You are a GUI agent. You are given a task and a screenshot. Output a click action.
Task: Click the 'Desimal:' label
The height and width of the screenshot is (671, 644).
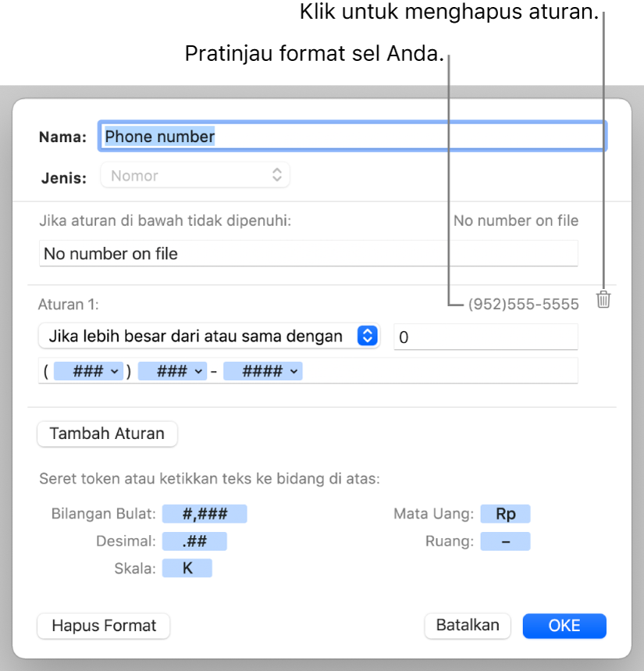[126, 541]
